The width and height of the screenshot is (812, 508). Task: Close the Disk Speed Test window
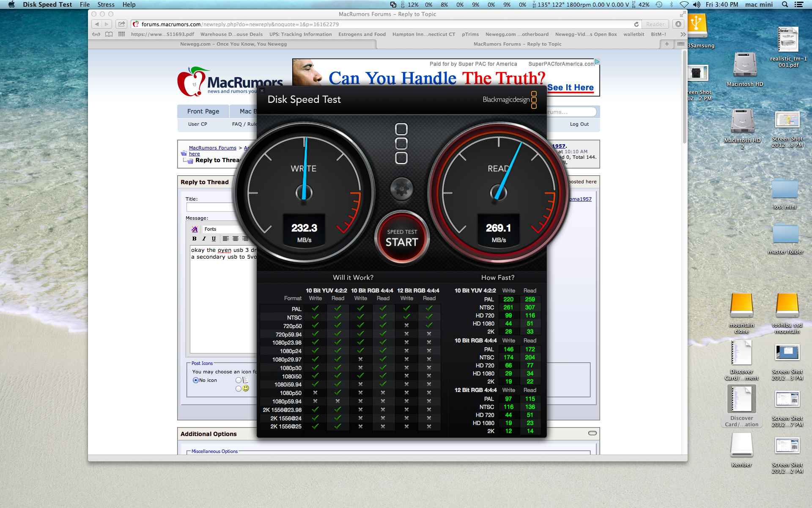point(262,91)
